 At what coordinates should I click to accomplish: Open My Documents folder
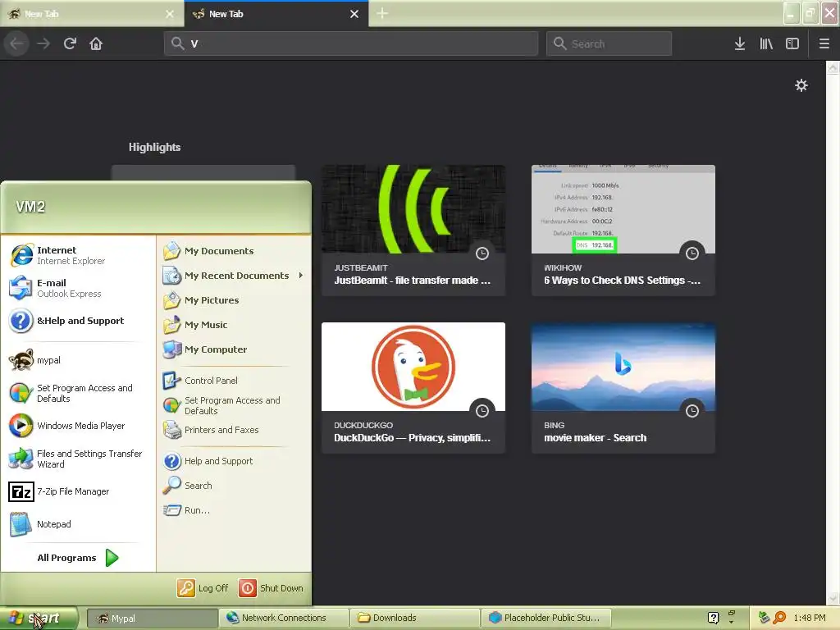234,251
